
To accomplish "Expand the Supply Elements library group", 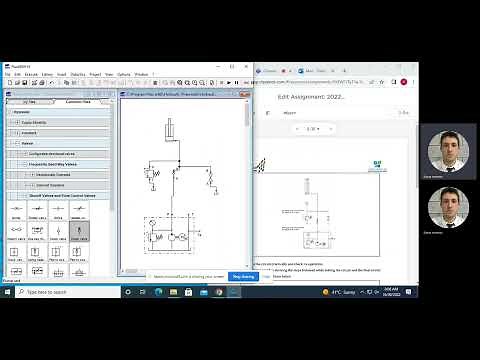I will click(18, 122).
